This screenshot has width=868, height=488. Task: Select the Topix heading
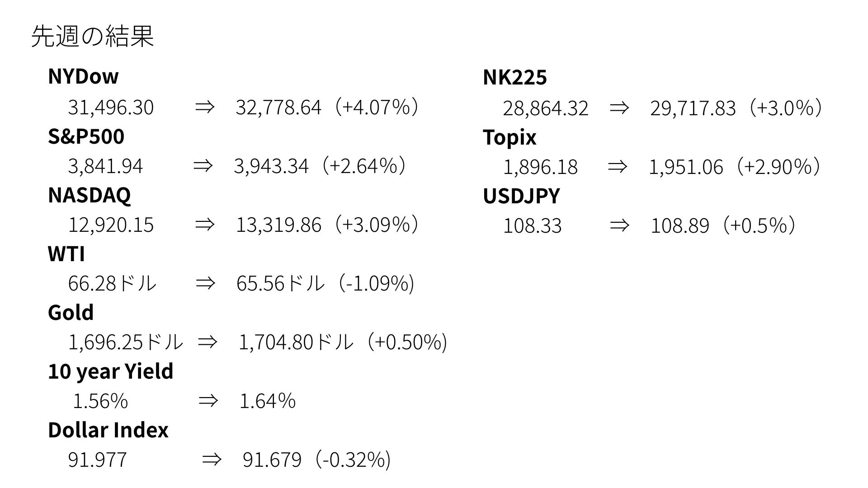click(509, 137)
